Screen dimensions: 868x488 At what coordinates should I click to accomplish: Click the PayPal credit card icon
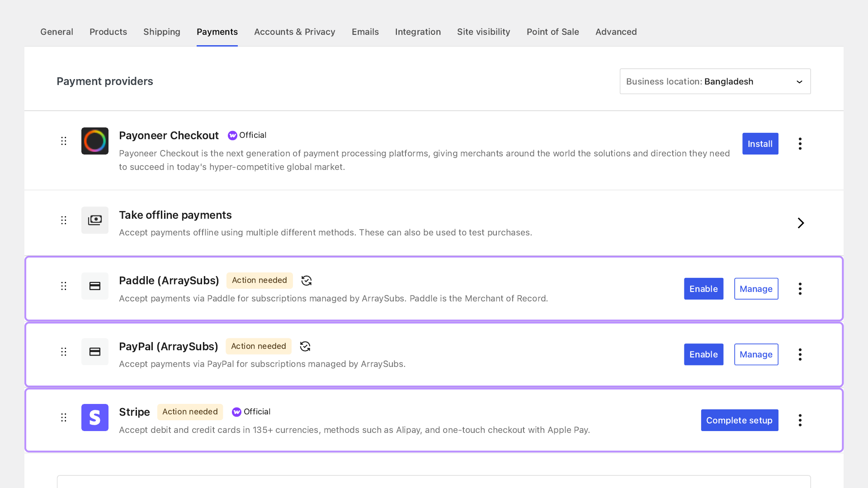pyautogui.click(x=95, y=352)
